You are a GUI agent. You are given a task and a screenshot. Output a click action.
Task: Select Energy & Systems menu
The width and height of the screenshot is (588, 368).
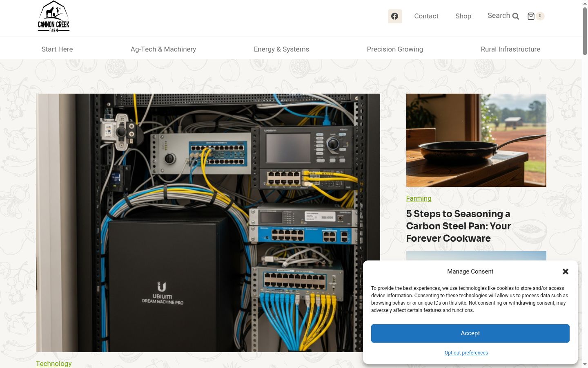click(281, 49)
